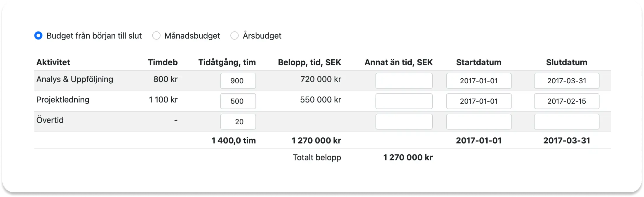Click the Slutdatum field showing 2017-03-31
Screen dimensions: 644x197
point(566,81)
